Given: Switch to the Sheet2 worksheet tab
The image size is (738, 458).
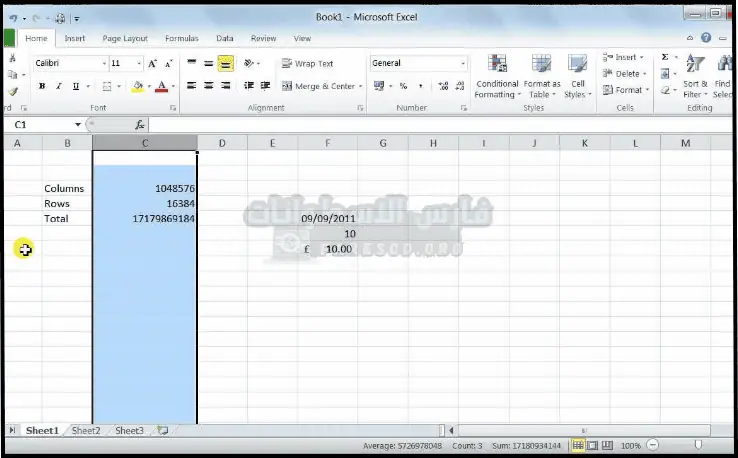Looking at the screenshot, I should pos(86,431).
